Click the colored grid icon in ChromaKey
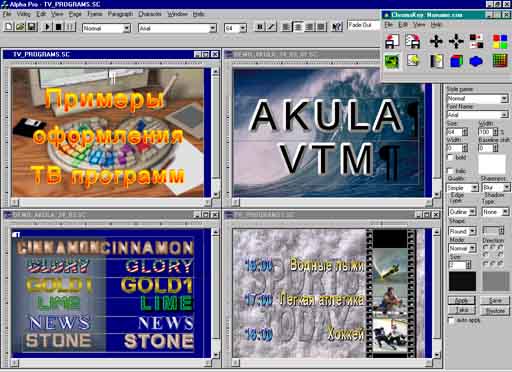The width and height of the screenshot is (512, 372). click(500, 61)
